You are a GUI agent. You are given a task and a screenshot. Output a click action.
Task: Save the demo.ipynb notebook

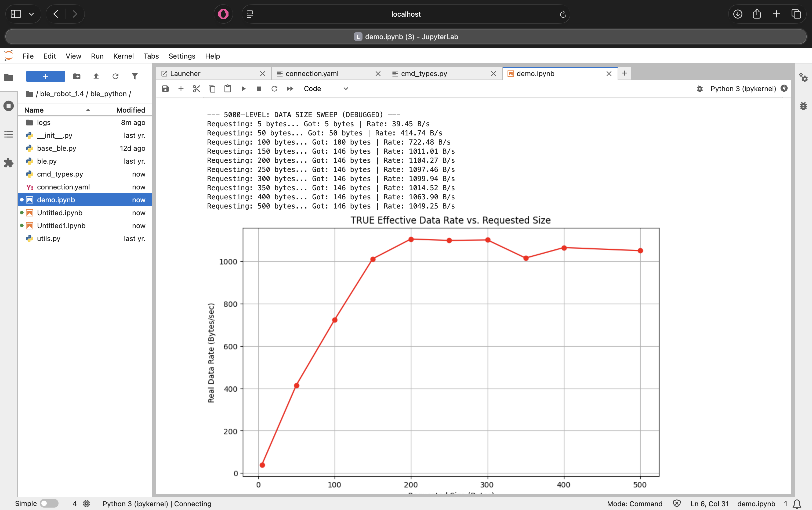(165, 89)
